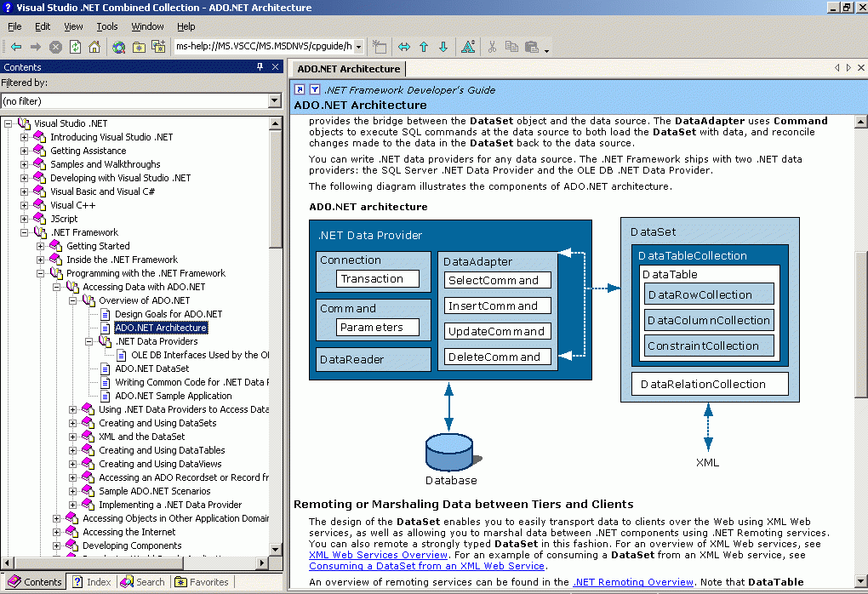The image size is (868, 594).
Task: Click the document scroll down arrow
Action: [861, 581]
